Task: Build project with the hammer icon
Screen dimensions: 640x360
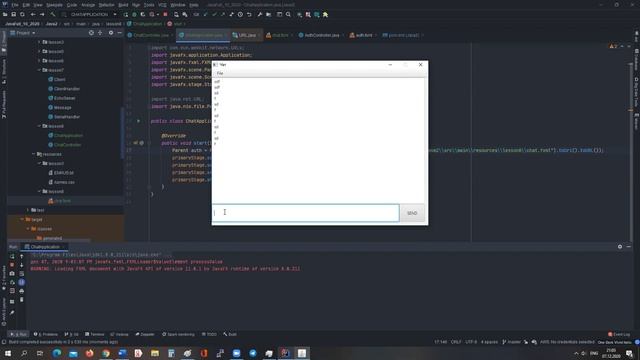Action: click(53, 14)
